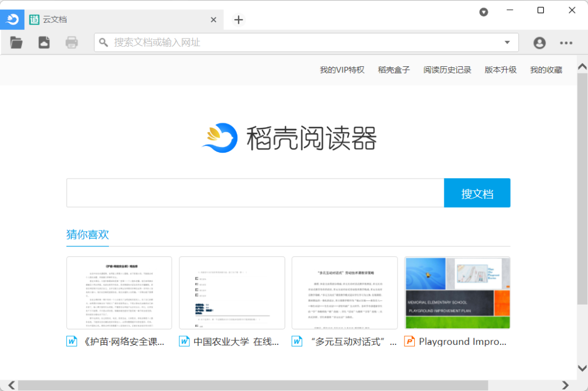588x391 pixels.
Task: Click the horizontal scrollbar right arrow
Action: pyautogui.click(x=565, y=385)
